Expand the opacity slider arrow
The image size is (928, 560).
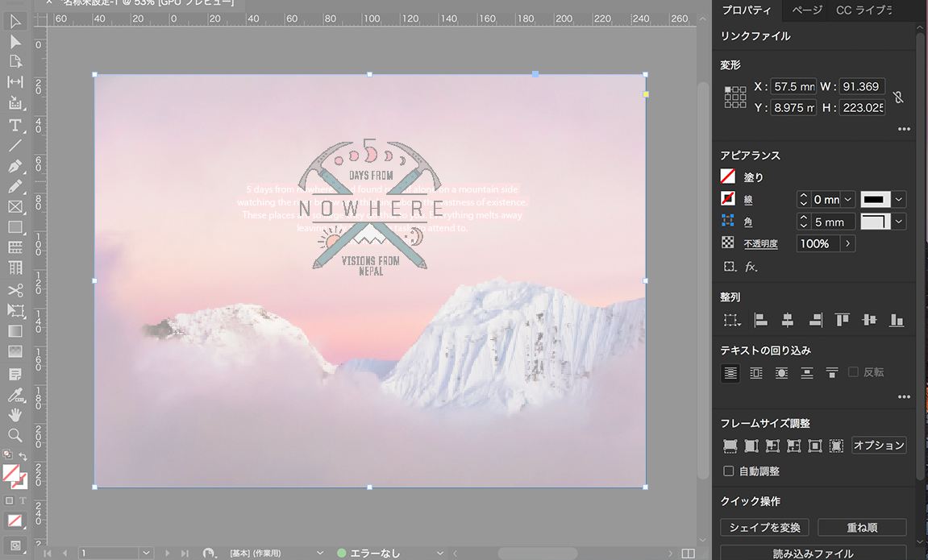[x=847, y=243]
